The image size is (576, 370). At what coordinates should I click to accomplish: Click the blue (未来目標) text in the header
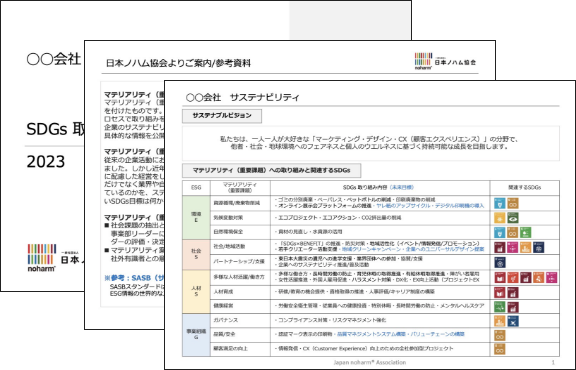pos(402,187)
